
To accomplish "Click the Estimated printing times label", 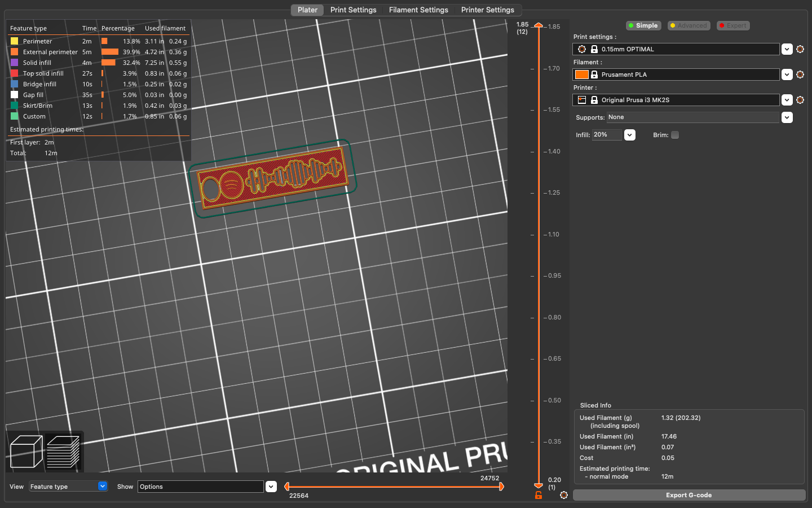I will (47, 129).
